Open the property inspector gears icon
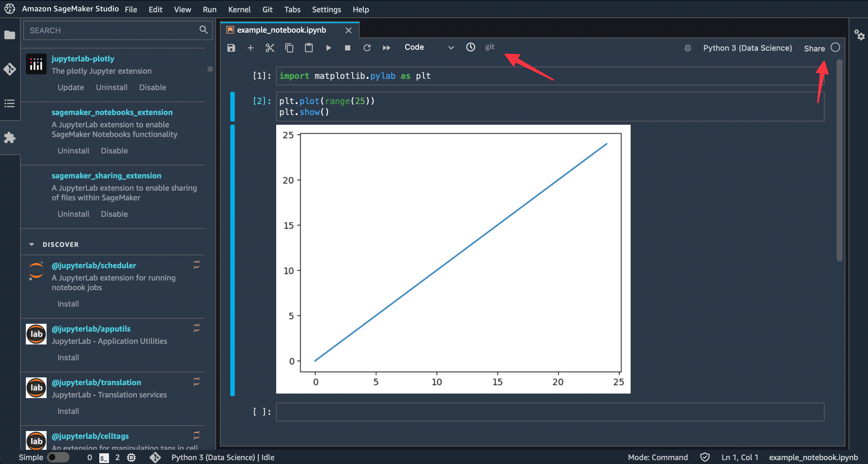The height and width of the screenshot is (464, 868). pos(859,34)
